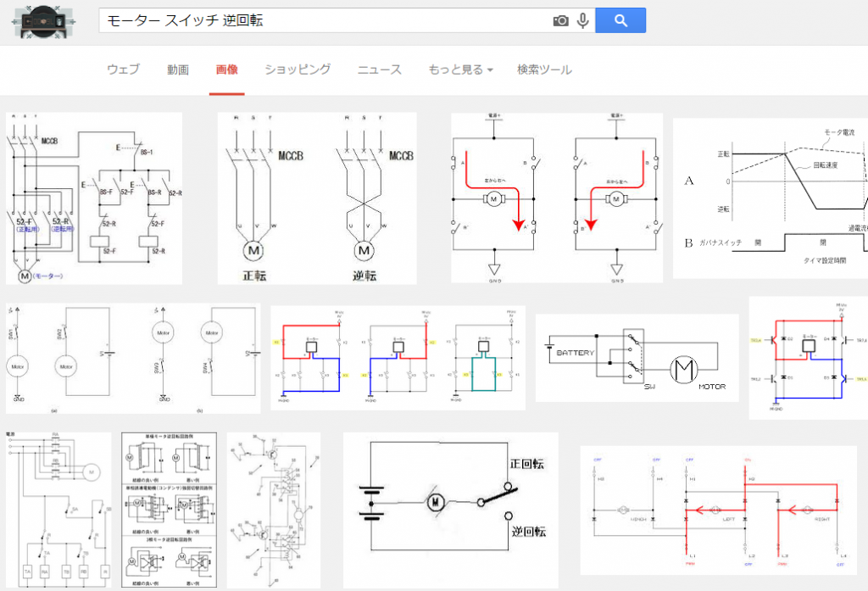Open the ウェブ tab
This screenshot has width=868, height=591.
pos(123,70)
